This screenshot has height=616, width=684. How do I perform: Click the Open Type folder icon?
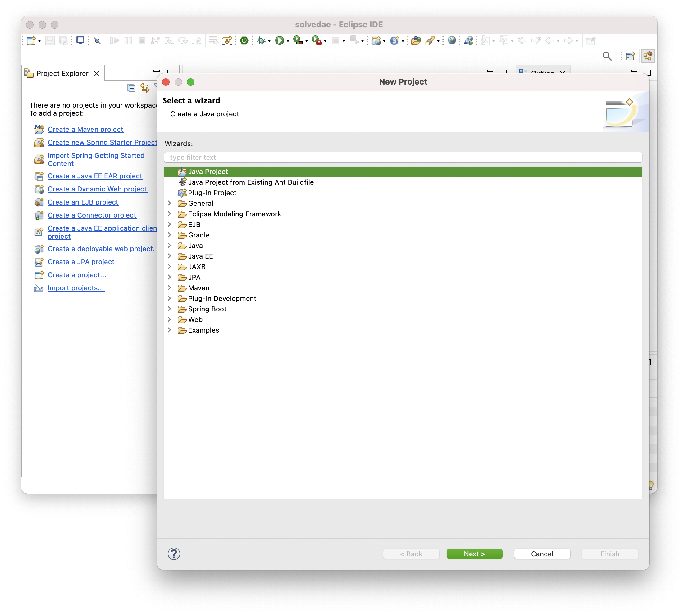tap(416, 41)
